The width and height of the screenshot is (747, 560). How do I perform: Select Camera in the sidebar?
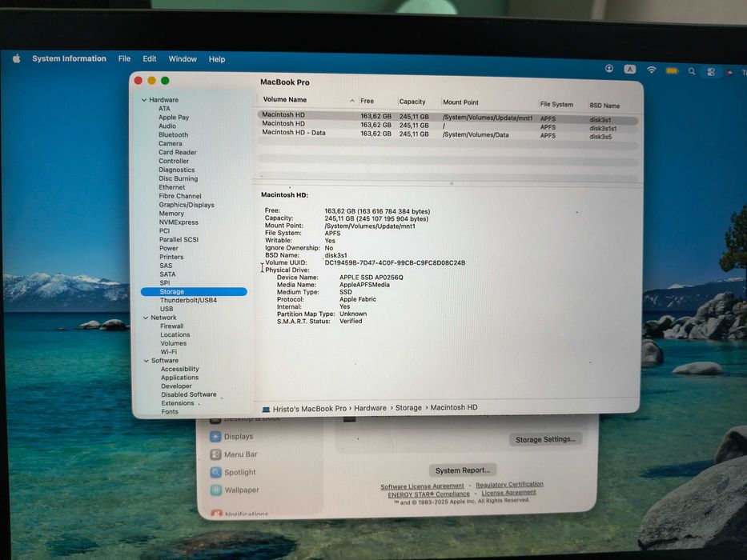point(170,143)
